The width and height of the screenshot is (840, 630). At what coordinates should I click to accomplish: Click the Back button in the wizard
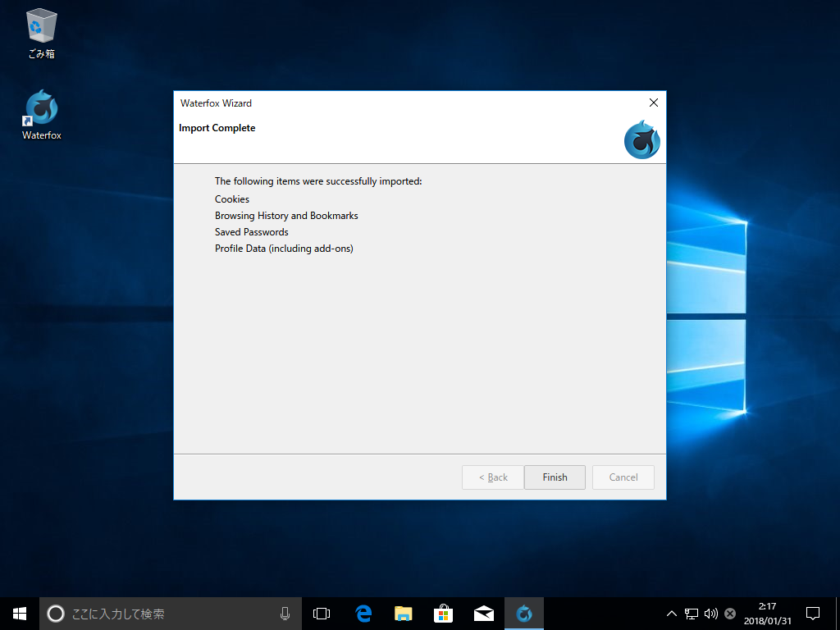[493, 477]
